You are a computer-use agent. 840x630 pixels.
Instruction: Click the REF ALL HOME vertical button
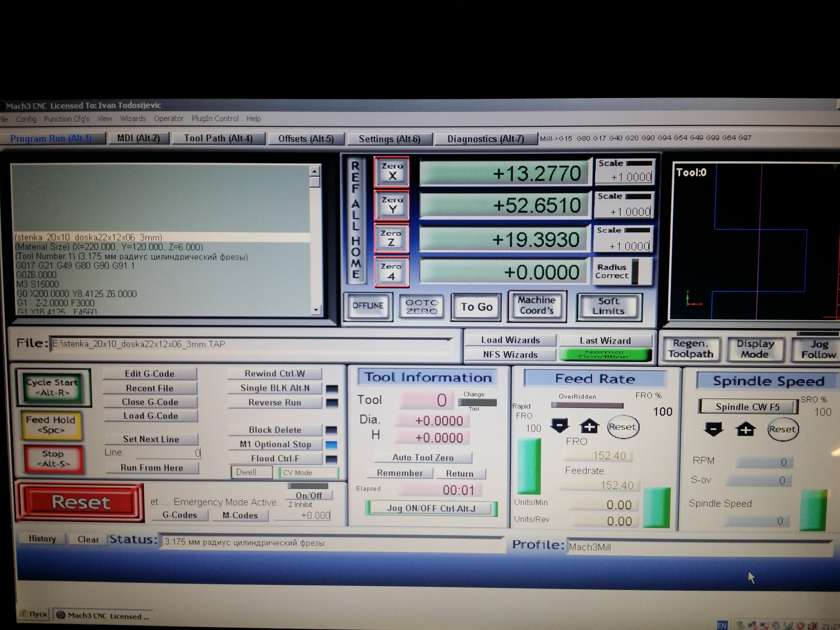click(355, 220)
